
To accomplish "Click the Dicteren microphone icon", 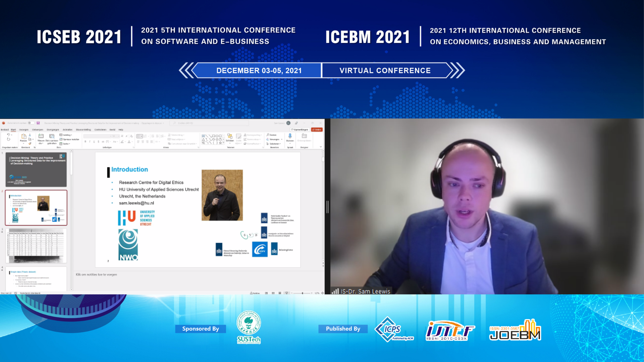I will point(290,136).
